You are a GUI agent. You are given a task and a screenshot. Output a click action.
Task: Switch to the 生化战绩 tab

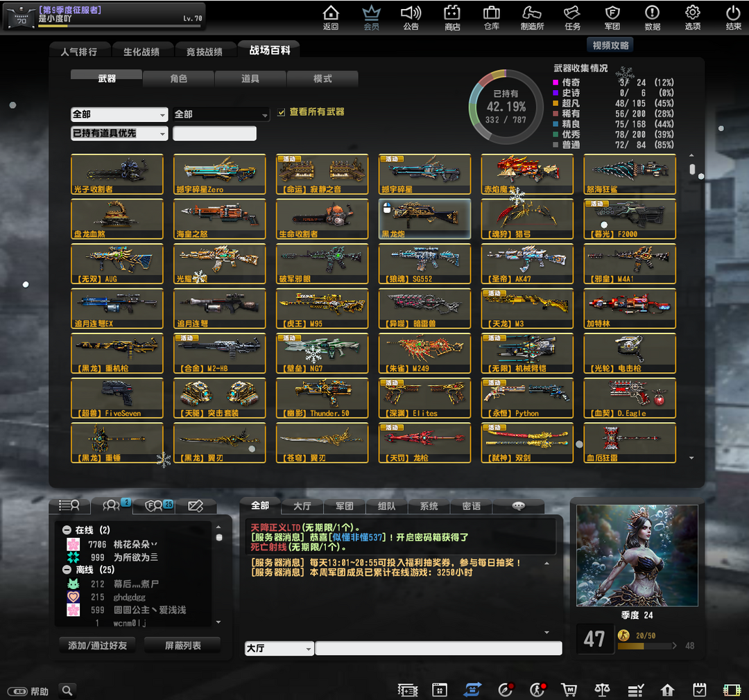[x=141, y=52]
